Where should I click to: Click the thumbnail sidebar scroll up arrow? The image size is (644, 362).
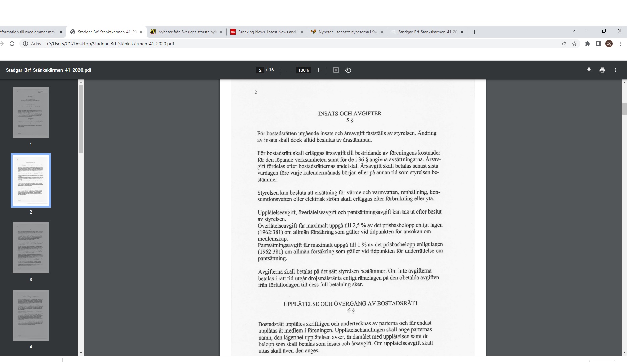[x=81, y=82]
